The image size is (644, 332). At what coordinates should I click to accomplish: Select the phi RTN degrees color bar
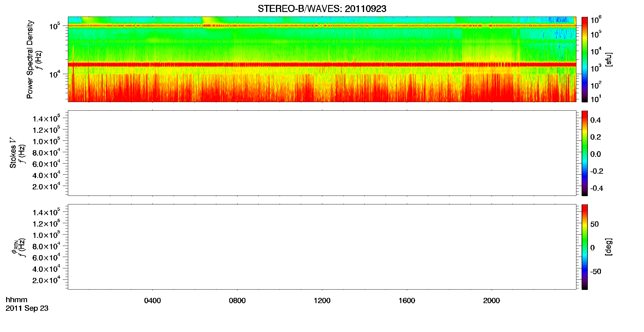pos(585,247)
